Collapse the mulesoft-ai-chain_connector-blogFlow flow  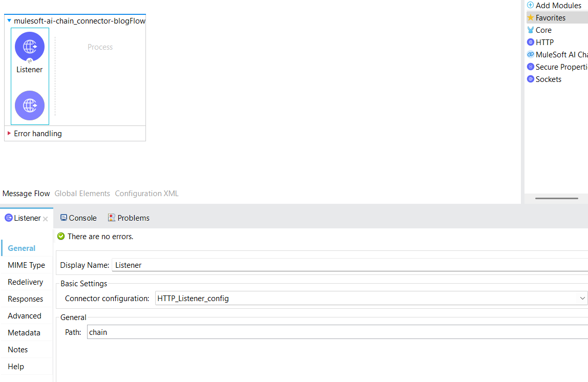click(x=9, y=20)
